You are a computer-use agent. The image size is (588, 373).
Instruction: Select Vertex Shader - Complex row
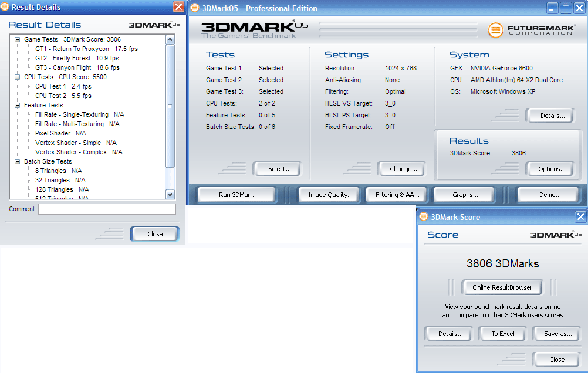pos(79,152)
